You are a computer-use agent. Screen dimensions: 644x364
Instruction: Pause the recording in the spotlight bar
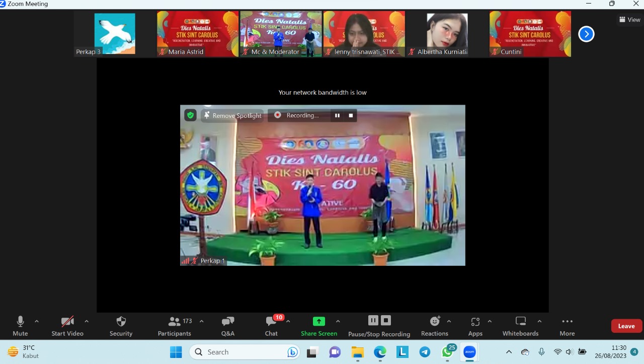pyautogui.click(x=337, y=115)
